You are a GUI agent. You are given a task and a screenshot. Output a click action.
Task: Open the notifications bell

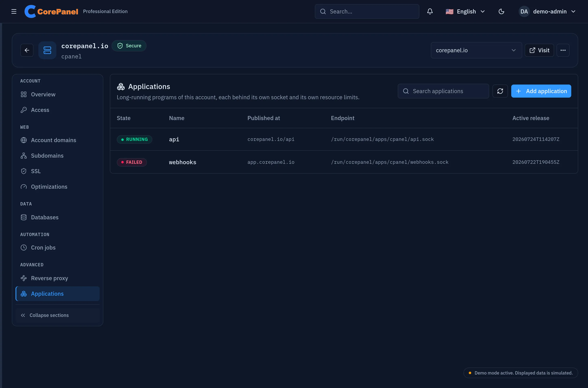(430, 11)
